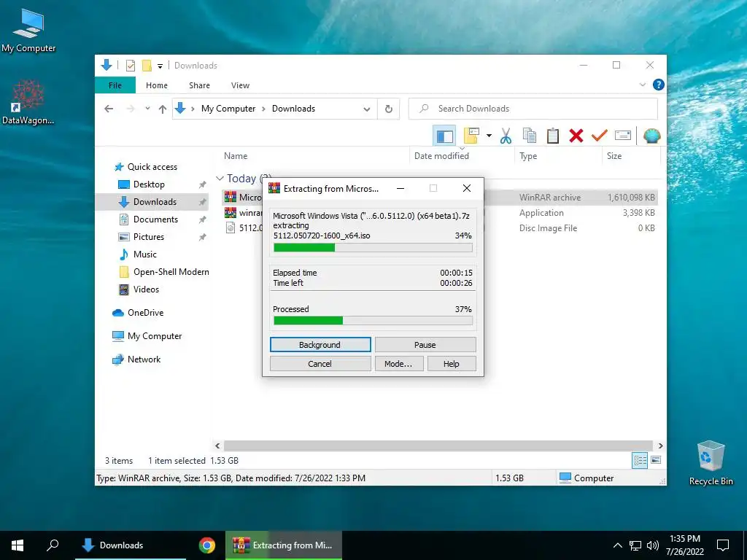The height and width of the screenshot is (560, 747).
Task: Click the Properties icon in title bar
Action: (131, 66)
